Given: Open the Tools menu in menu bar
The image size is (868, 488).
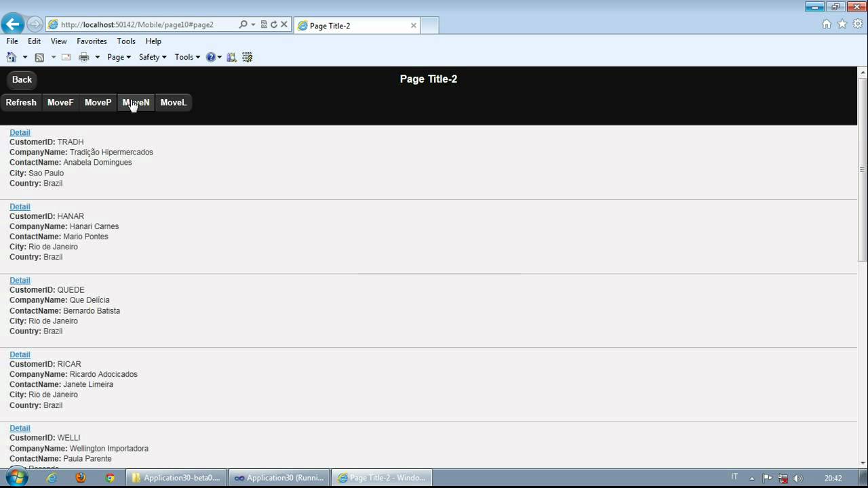Looking at the screenshot, I should (x=126, y=41).
